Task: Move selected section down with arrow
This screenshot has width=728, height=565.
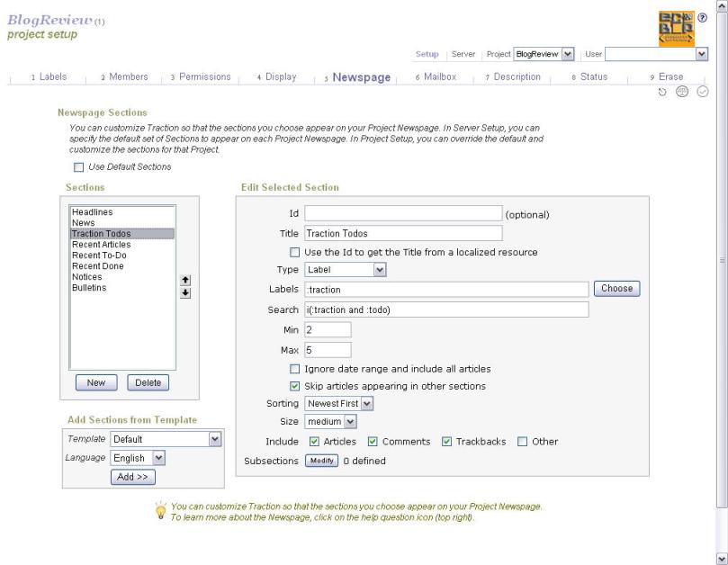Action: pyautogui.click(x=185, y=293)
